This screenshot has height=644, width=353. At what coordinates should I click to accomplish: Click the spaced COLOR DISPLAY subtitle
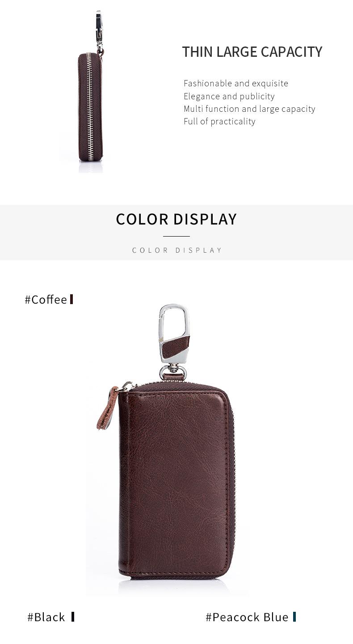[177, 250]
